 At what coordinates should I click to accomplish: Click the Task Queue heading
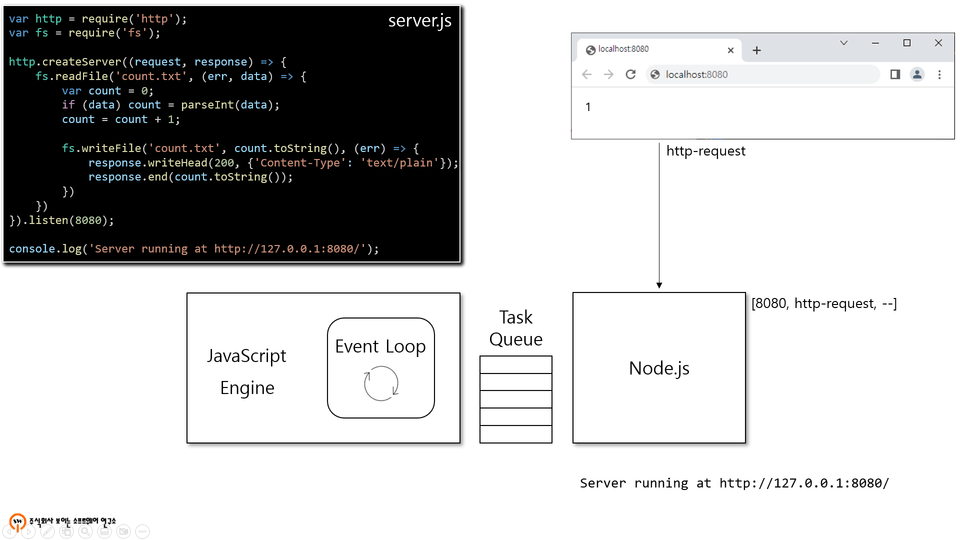click(516, 328)
